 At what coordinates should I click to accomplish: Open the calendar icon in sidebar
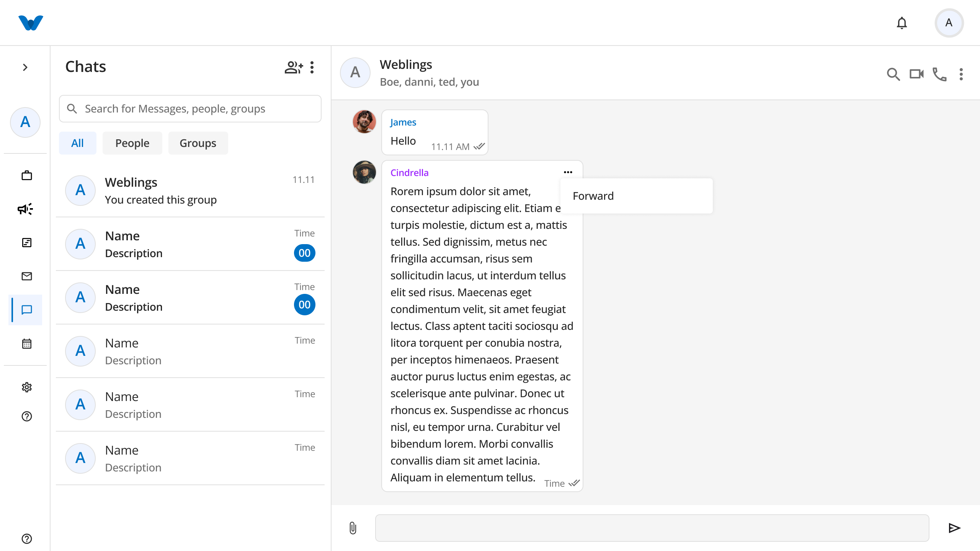click(x=27, y=344)
